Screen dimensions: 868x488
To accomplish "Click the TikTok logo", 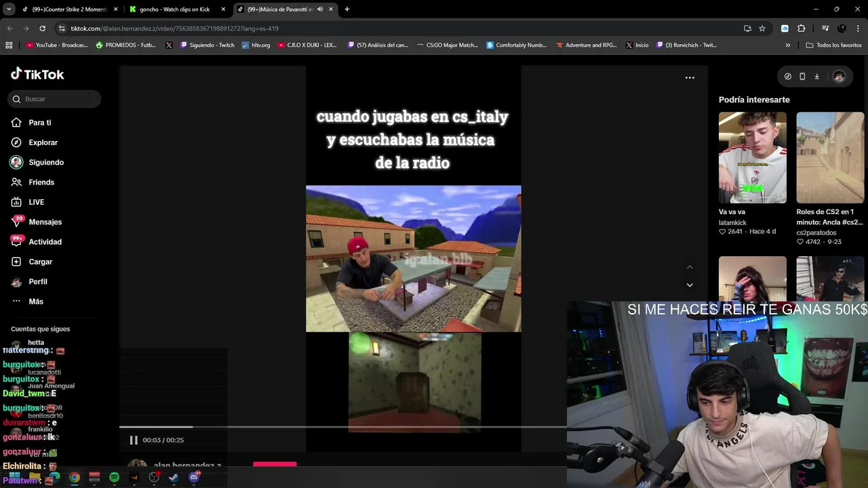I will tap(37, 74).
